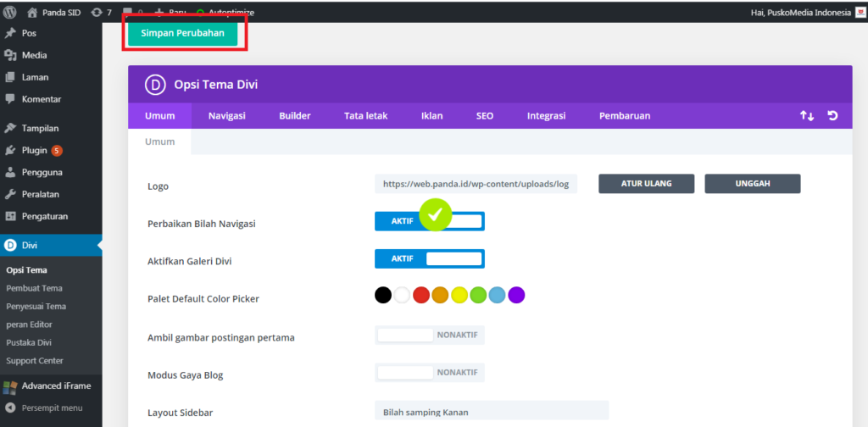Viewport: 868px width, 427px height.
Task: Select orange palette color swatch
Action: pyautogui.click(x=440, y=295)
